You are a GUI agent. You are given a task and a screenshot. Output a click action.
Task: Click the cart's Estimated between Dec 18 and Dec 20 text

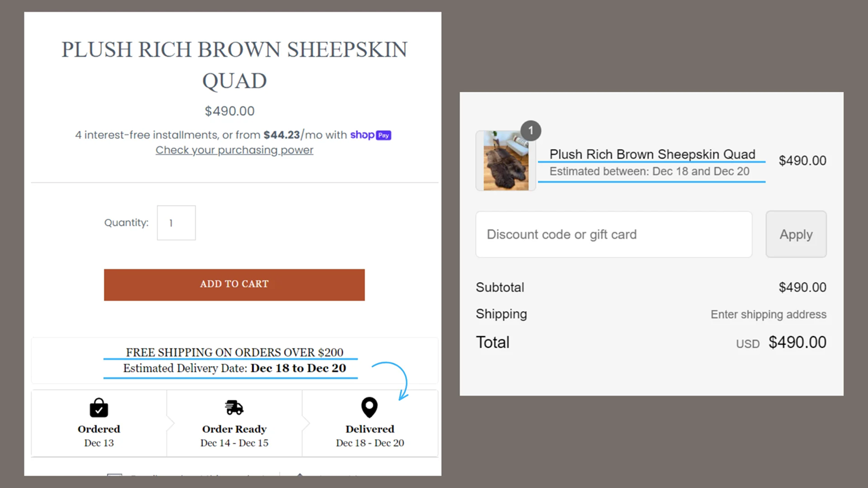(x=649, y=171)
